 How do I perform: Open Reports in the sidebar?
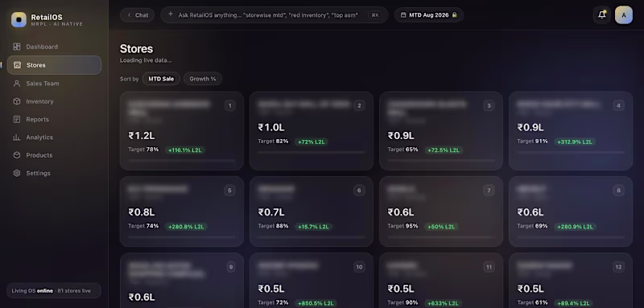click(54, 119)
